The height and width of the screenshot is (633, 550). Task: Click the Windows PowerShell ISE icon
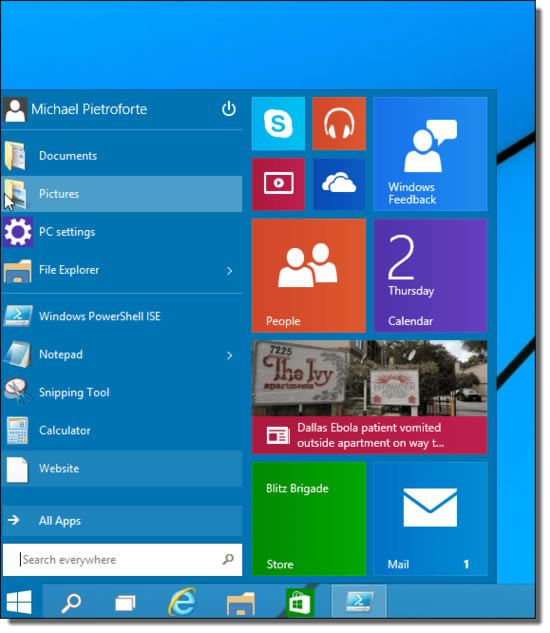[x=17, y=316]
